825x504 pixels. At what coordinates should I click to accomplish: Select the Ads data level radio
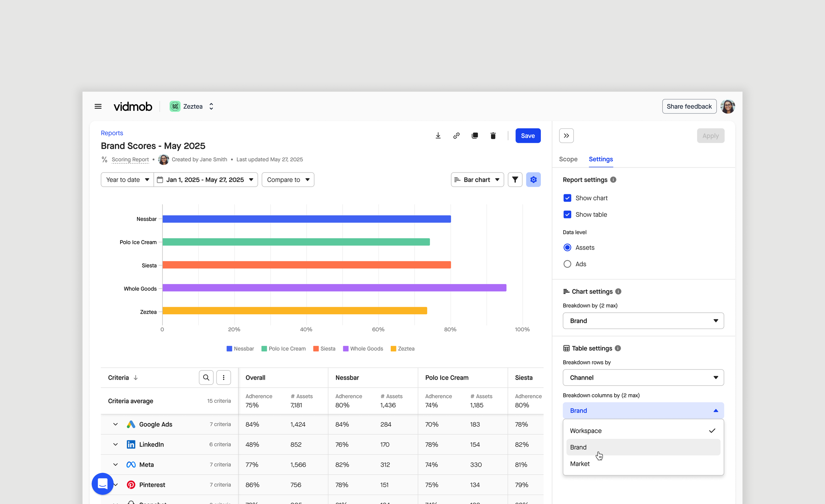coord(567,264)
